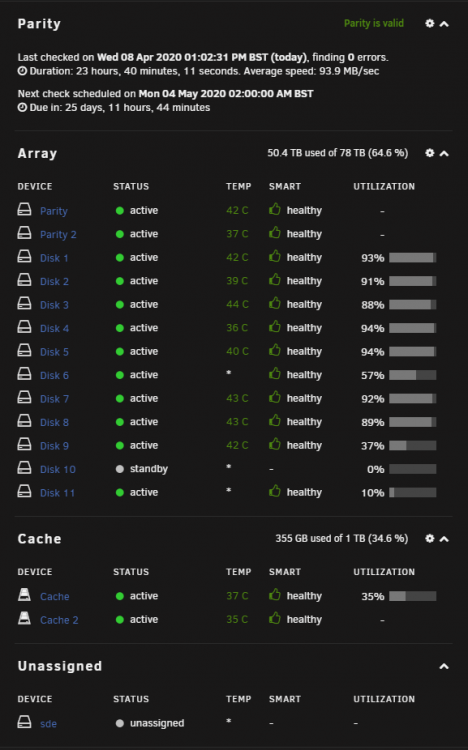Click the Disk 11 healthy thumbs-up icon
468x750 pixels.
tap(275, 492)
